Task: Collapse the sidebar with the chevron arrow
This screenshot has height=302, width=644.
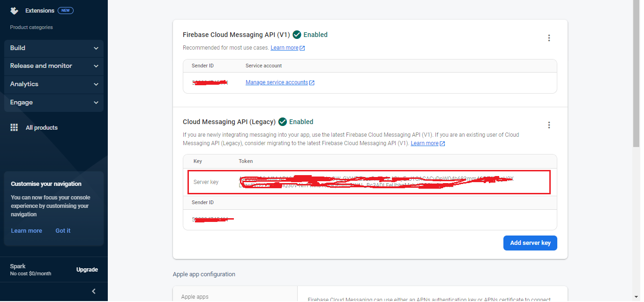Action: (x=94, y=291)
